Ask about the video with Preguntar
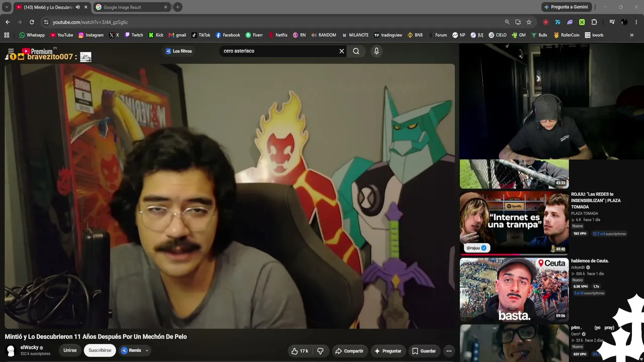Image resolution: width=644 pixels, height=362 pixels. [x=387, y=351]
